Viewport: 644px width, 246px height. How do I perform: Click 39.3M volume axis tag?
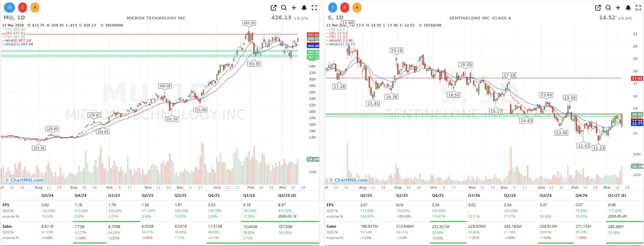pyautogui.click(x=313, y=160)
